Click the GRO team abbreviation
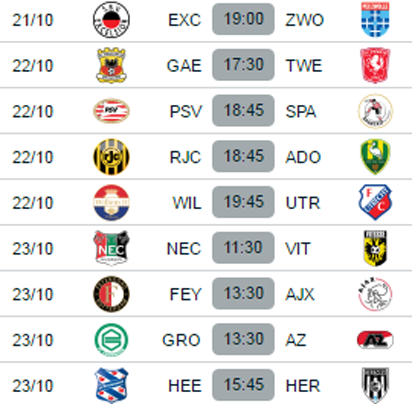Screen dimensions: 412x404 click(181, 340)
